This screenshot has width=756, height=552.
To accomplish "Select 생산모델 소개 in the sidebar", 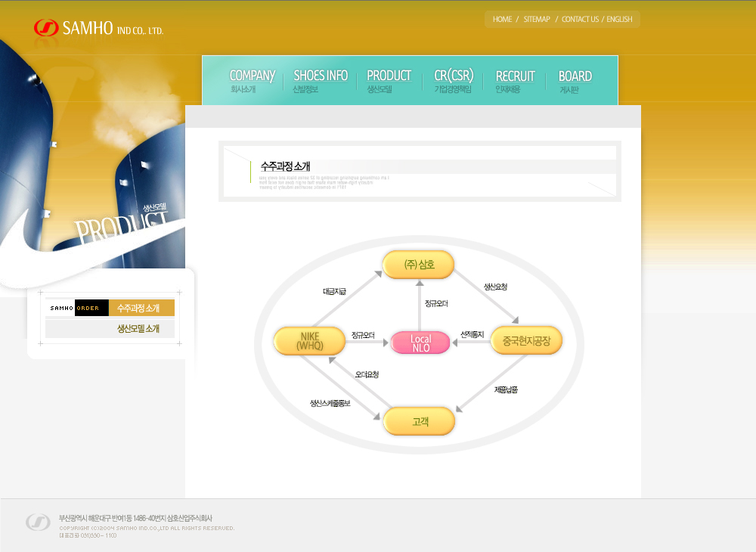I will pyautogui.click(x=138, y=329).
